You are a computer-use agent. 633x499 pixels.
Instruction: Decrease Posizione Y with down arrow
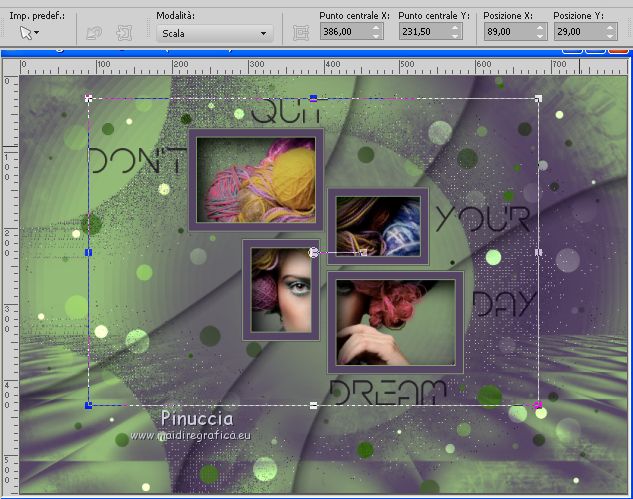611,36
